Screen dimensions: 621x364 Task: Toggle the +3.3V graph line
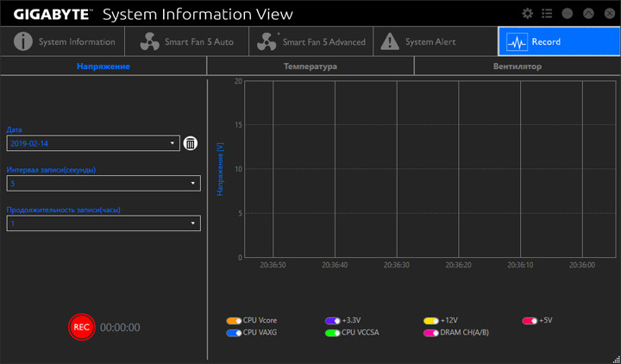pos(332,321)
